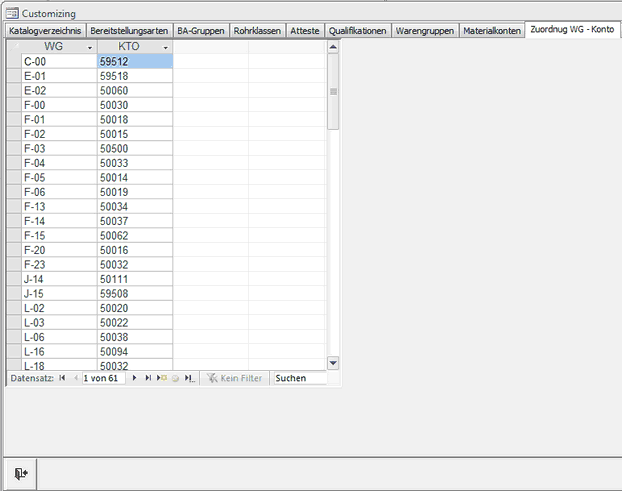Click the select-all corner of the datasheet
The height and width of the screenshot is (491, 622).
13,46
